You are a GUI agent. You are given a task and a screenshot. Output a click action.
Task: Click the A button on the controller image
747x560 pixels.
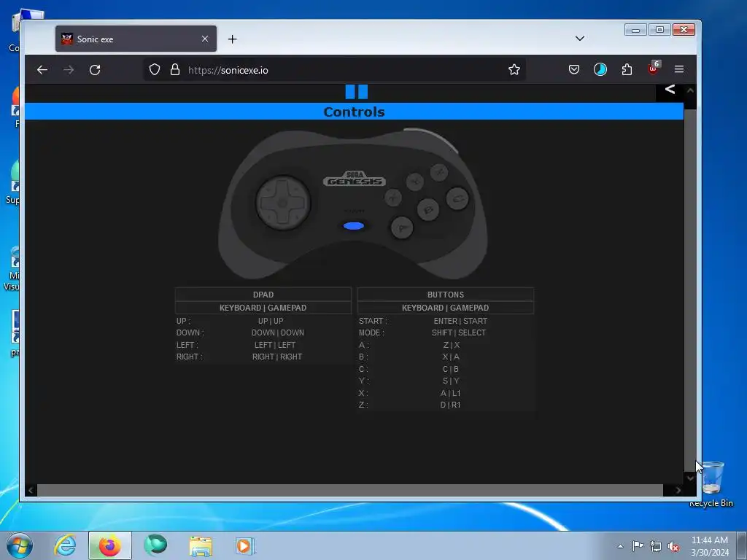point(402,227)
